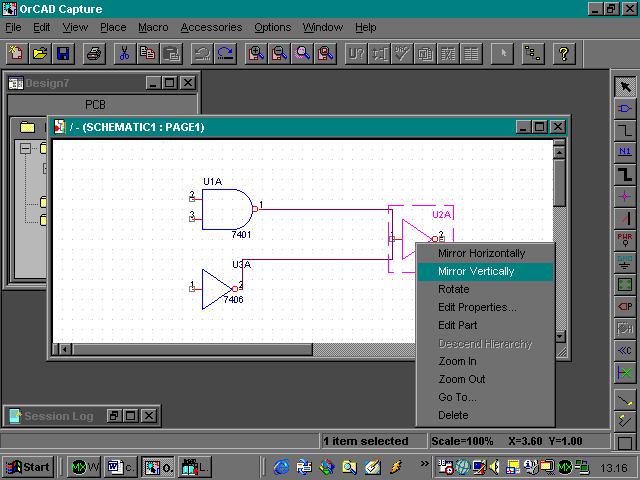
Task: Open a file with the Open folder icon
Action: [x=40, y=53]
